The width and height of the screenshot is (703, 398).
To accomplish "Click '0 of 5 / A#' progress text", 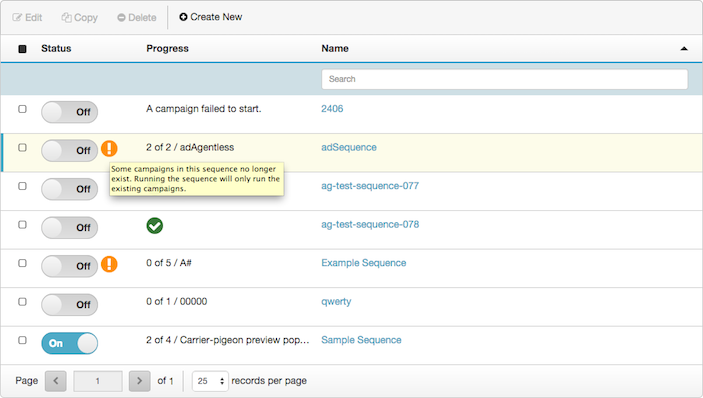I will point(169,263).
